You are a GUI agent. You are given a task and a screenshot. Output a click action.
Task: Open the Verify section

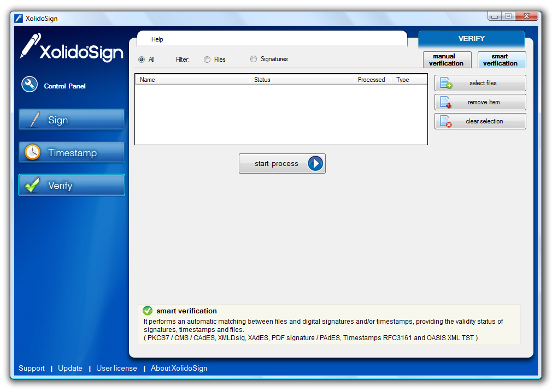point(72,185)
